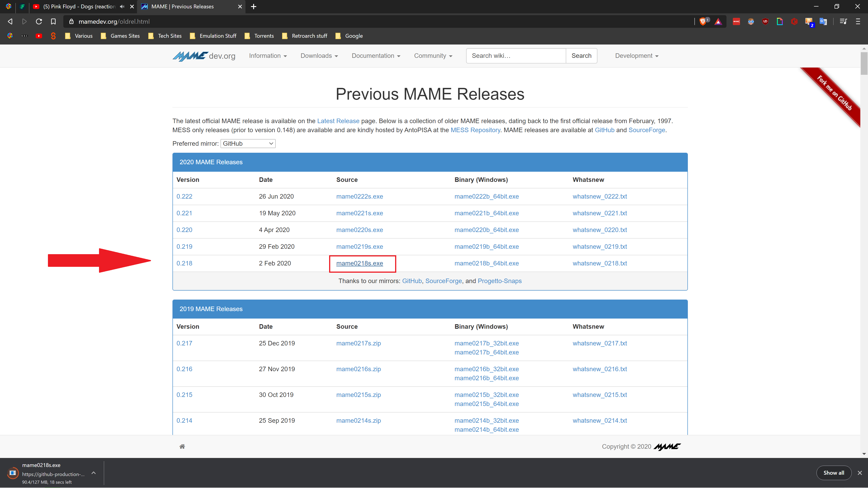Open a new tab with plus button

[254, 6]
